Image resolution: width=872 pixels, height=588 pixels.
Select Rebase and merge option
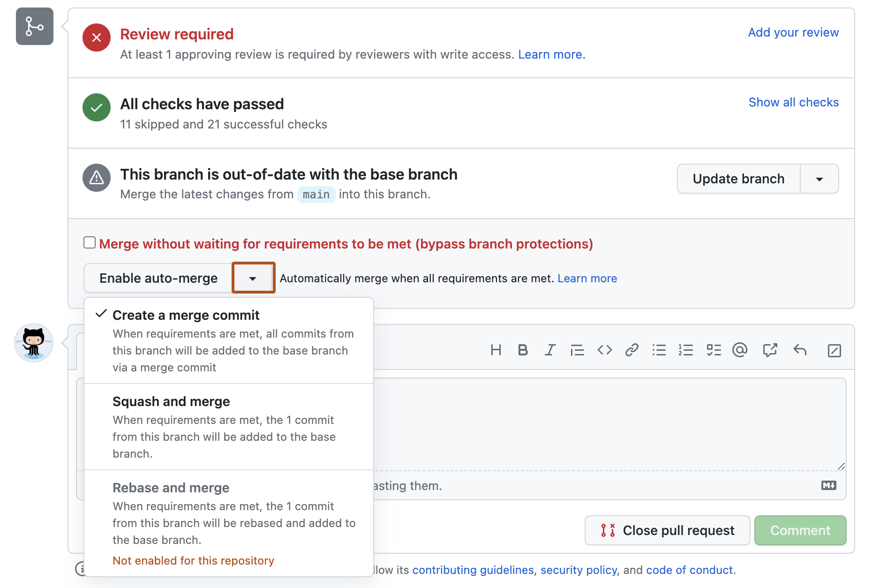(171, 488)
